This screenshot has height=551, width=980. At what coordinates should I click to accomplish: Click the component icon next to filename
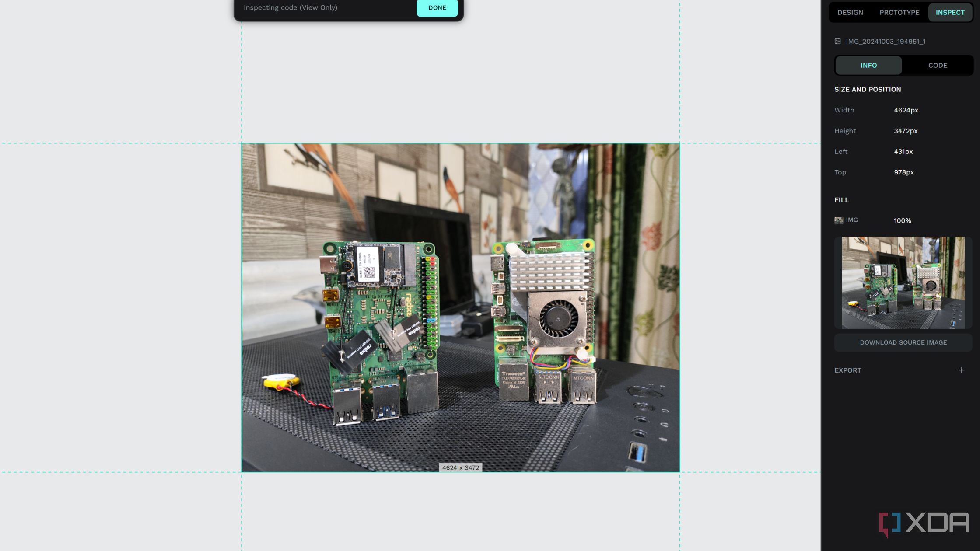838,42
